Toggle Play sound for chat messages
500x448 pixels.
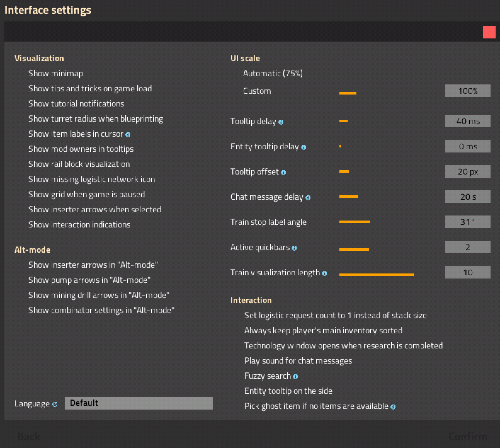(298, 361)
